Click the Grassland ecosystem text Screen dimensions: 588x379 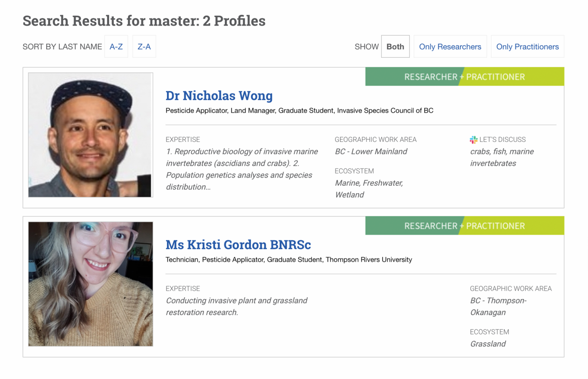[x=488, y=344]
